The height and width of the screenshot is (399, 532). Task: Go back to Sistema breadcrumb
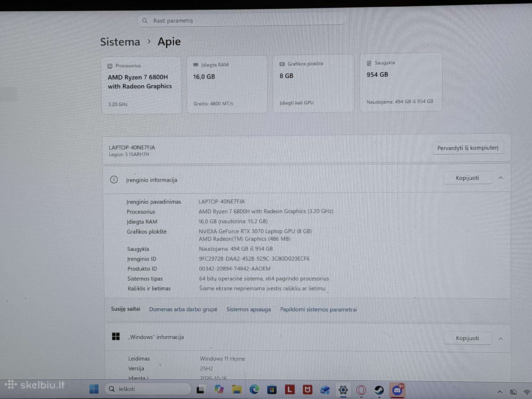120,42
